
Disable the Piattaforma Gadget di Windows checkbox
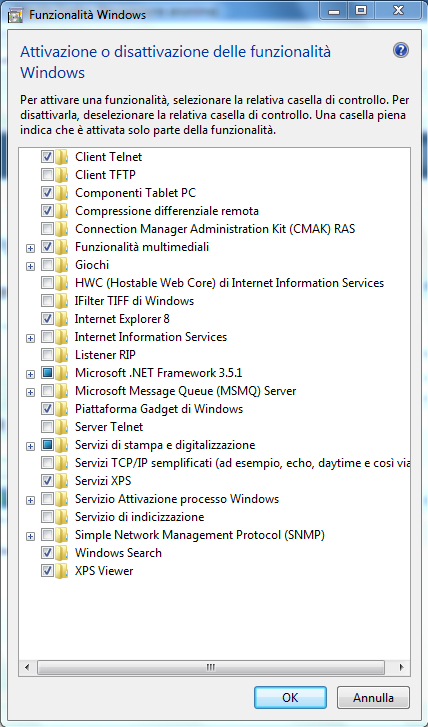[x=47, y=409]
